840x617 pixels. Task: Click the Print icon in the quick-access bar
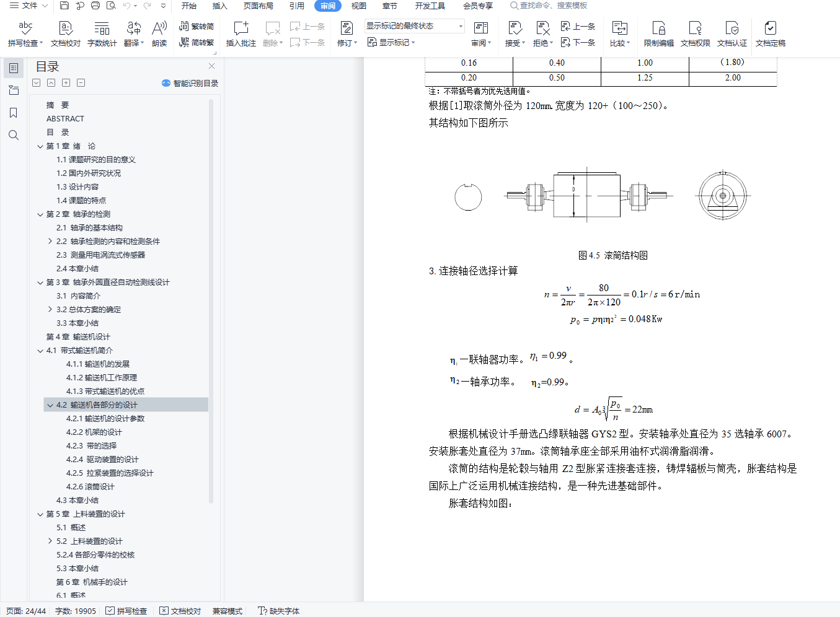[x=95, y=6]
